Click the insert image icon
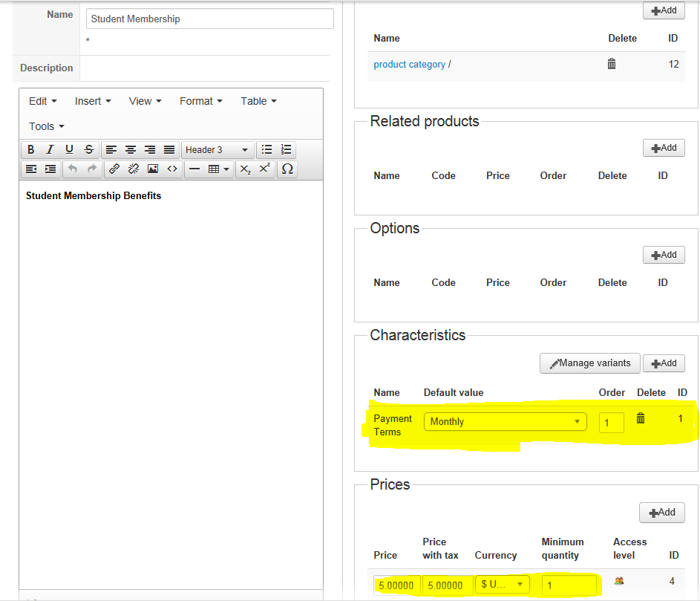Screen dimensions: 700x601 (153, 169)
